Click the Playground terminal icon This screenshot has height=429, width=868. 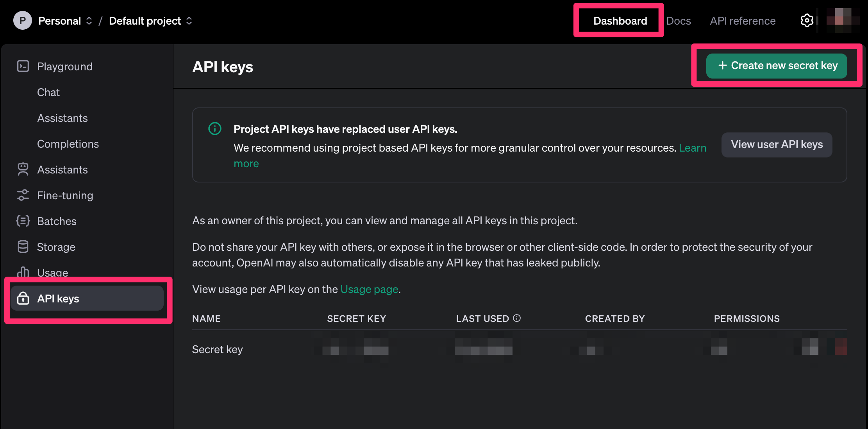coord(23,66)
